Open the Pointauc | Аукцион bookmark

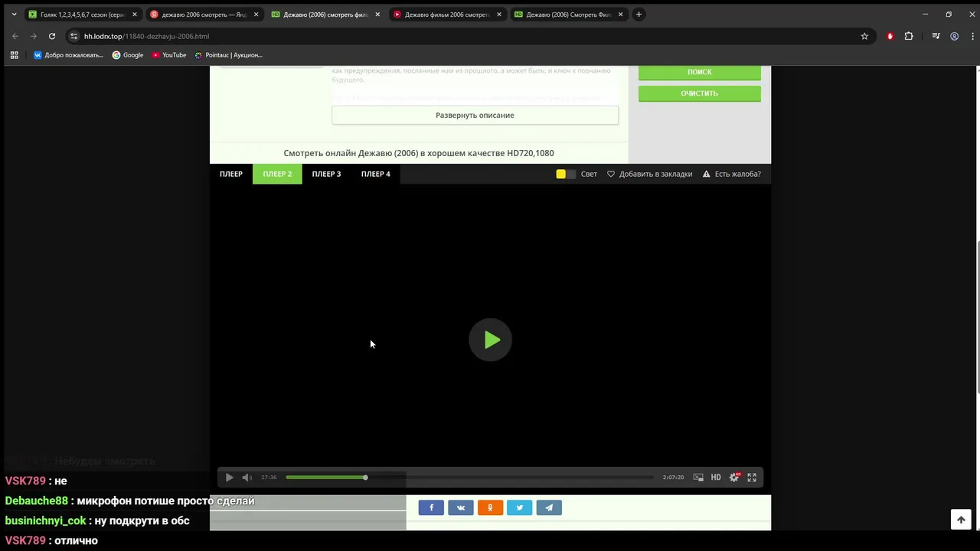point(228,55)
